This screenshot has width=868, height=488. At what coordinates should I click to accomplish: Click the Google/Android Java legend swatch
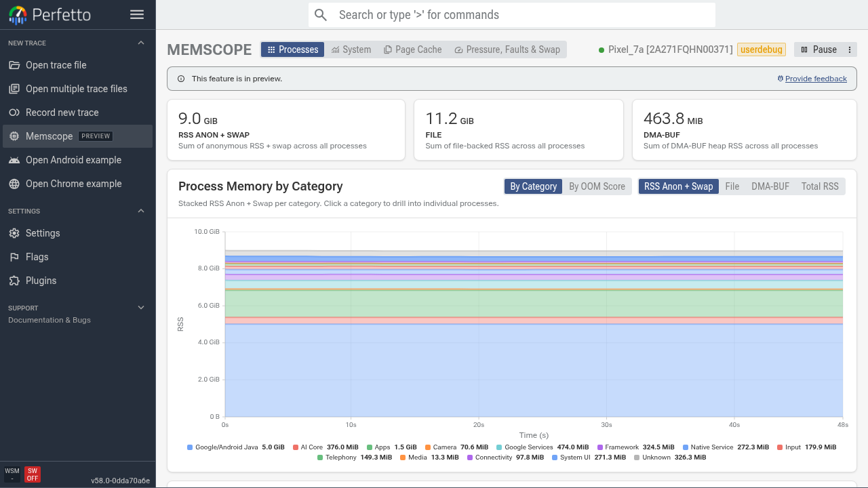point(190,447)
